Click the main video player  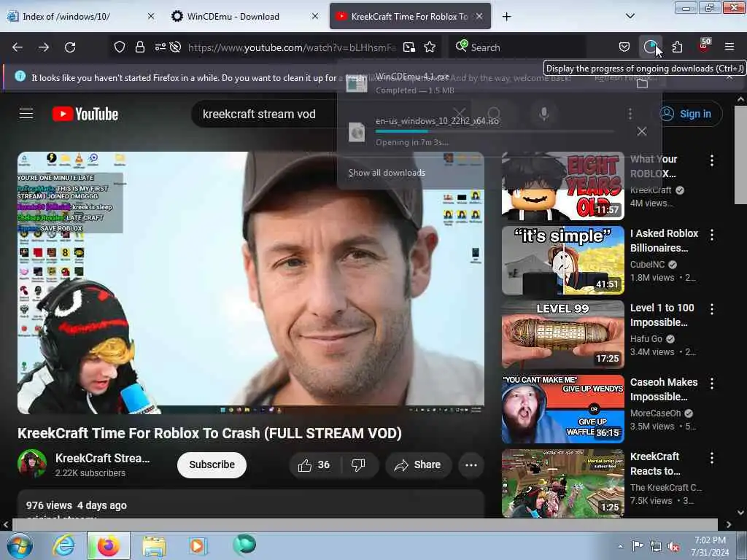[x=251, y=282]
